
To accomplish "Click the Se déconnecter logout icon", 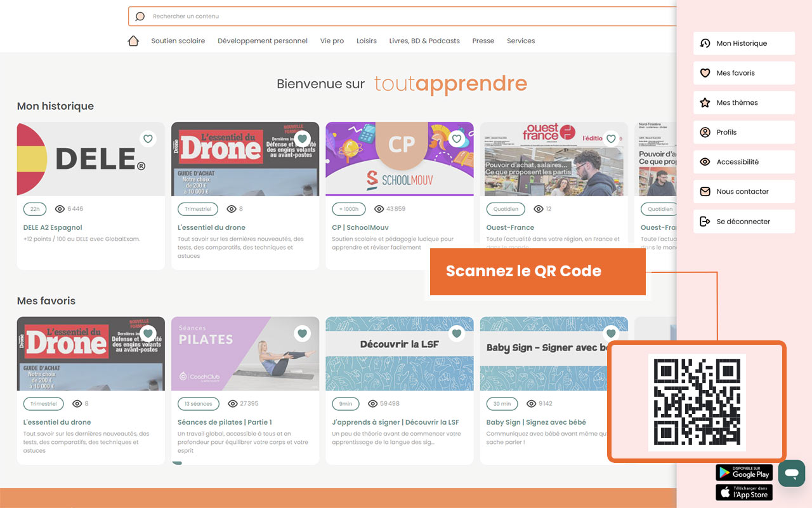I will point(705,221).
